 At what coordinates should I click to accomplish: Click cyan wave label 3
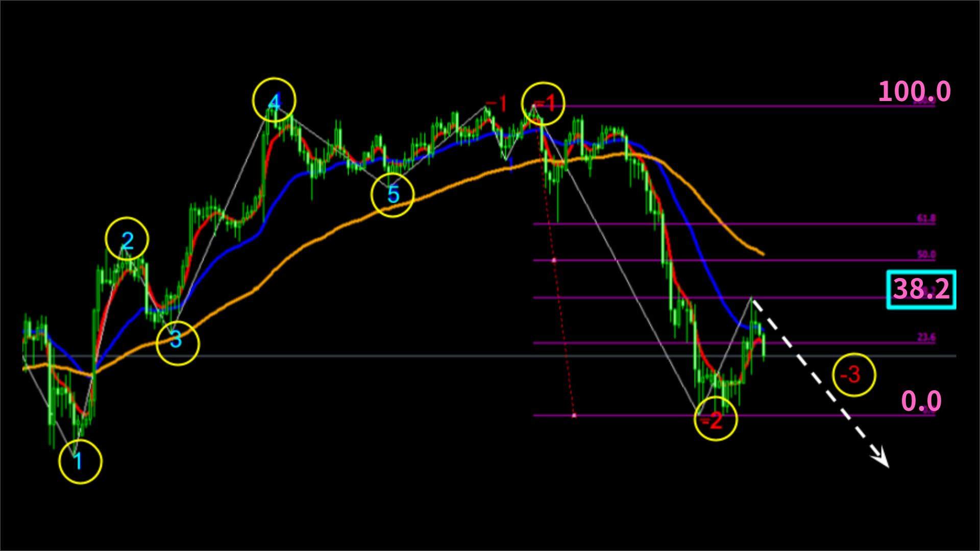point(176,339)
